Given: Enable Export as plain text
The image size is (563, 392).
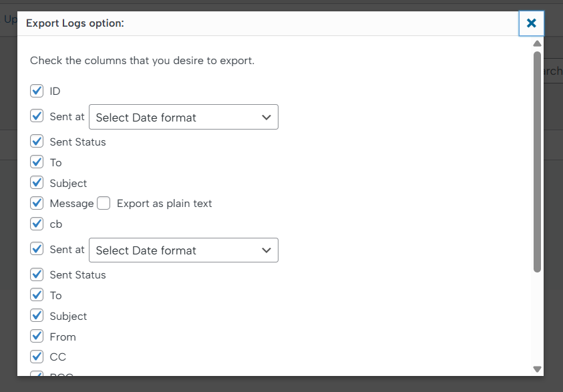Looking at the screenshot, I should (104, 203).
